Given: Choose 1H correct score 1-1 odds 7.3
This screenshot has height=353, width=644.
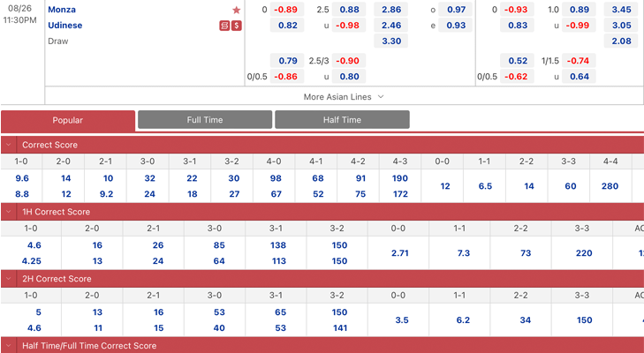Looking at the screenshot, I should click(x=463, y=253).
